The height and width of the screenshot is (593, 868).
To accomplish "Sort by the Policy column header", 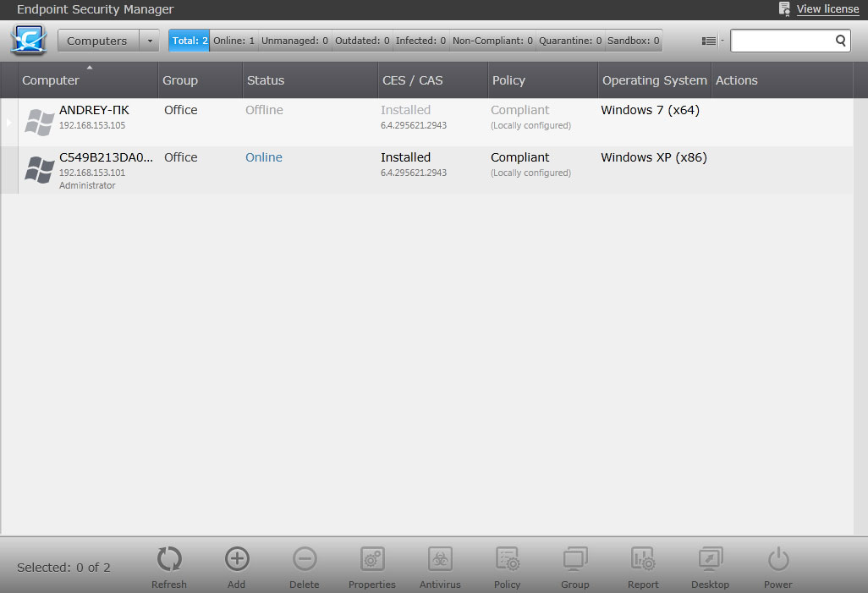I will (543, 80).
